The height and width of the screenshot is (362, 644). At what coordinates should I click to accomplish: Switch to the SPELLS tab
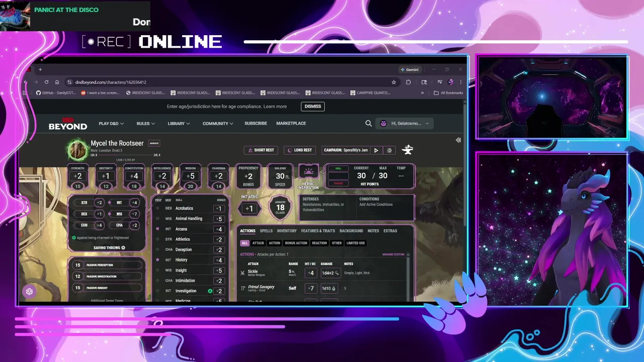click(266, 231)
